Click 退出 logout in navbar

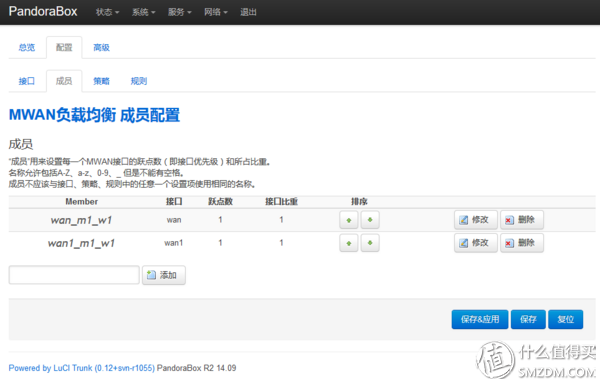[x=248, y=12]
